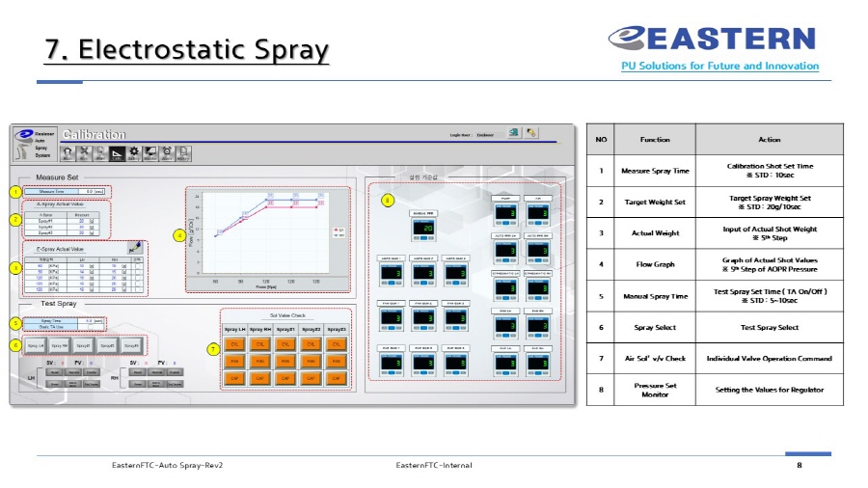The height and width of the screenshot is (488, 868).
Task: Click the 'Target Weight Set' table cell
Action: [x=655, y=202]
